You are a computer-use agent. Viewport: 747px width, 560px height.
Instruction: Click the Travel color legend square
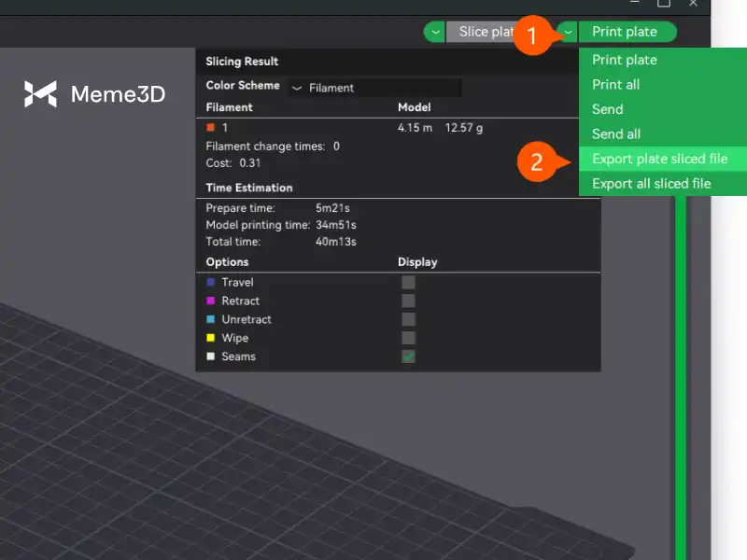coord(210,282)
